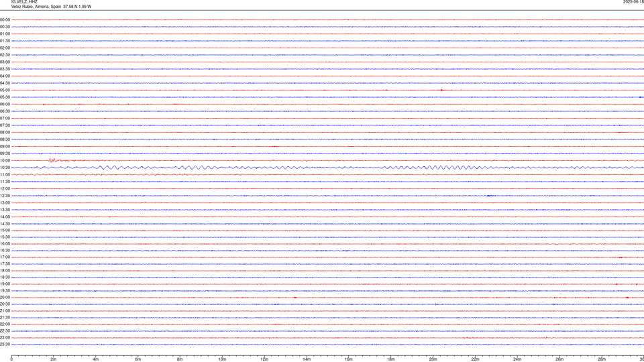Click the '10m' axis tick label
The height and width of the screenshot is (362, 644).
click(222, 359)
